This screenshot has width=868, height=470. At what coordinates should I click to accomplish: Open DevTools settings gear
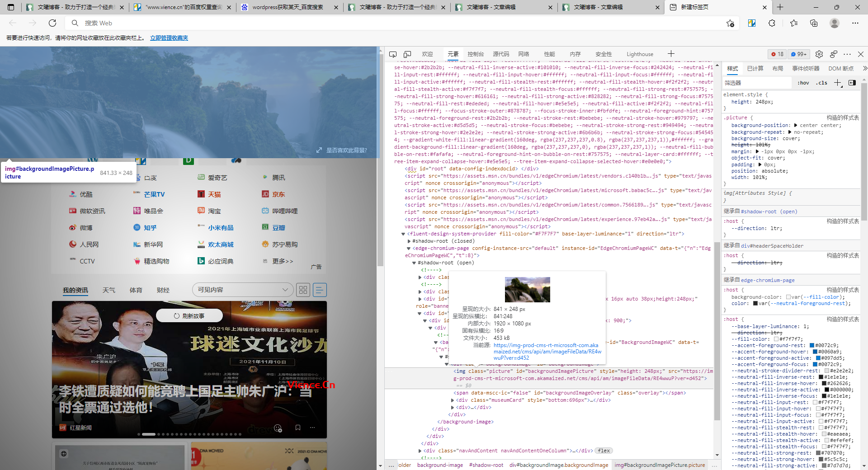coord(819,54)
